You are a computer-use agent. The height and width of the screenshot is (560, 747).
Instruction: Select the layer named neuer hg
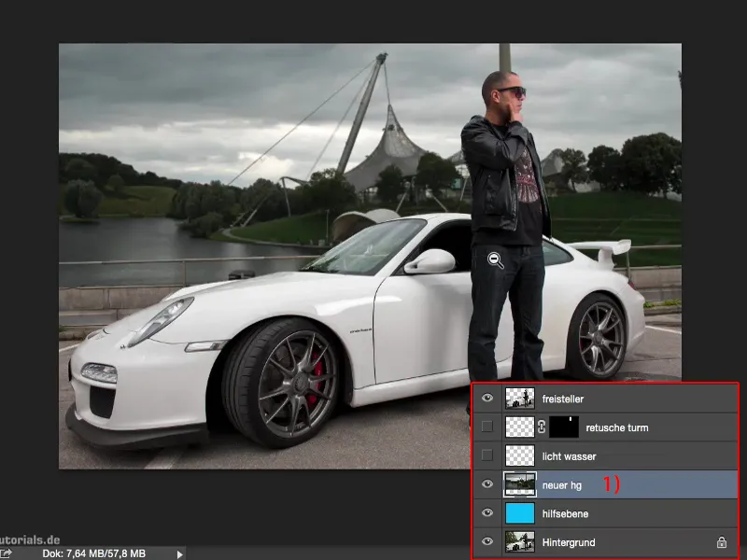click(x=562, y=485)
